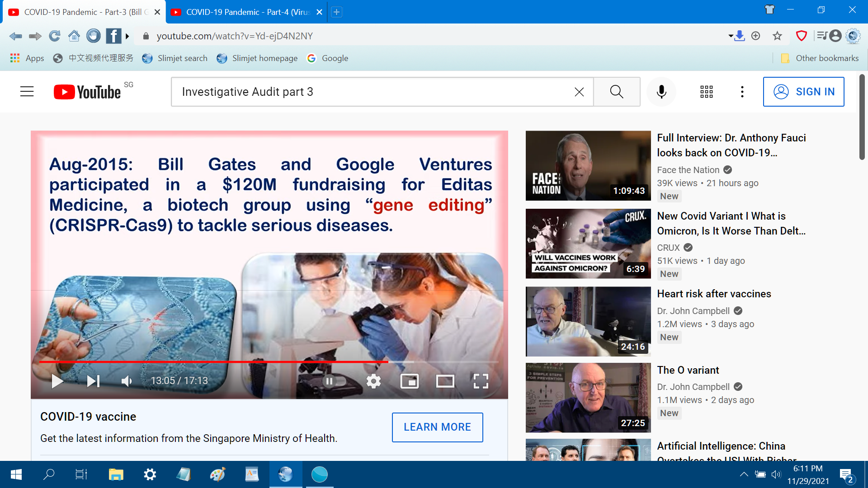Click the padlock site security icon

click(x=146, y=36)
